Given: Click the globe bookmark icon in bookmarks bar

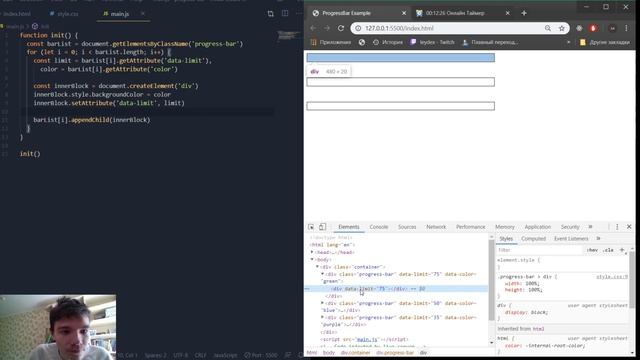Looking at the screenshot, I should pos(362,42).
